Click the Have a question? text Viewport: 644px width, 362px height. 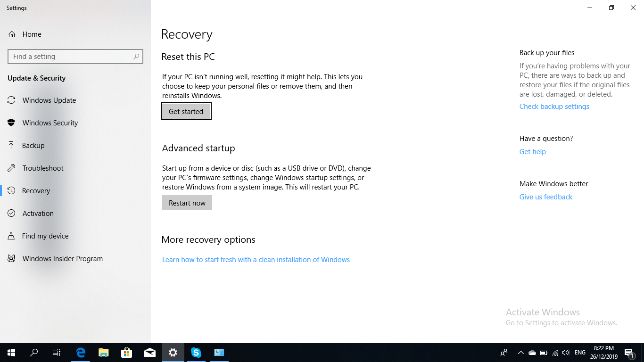(546, 139)
